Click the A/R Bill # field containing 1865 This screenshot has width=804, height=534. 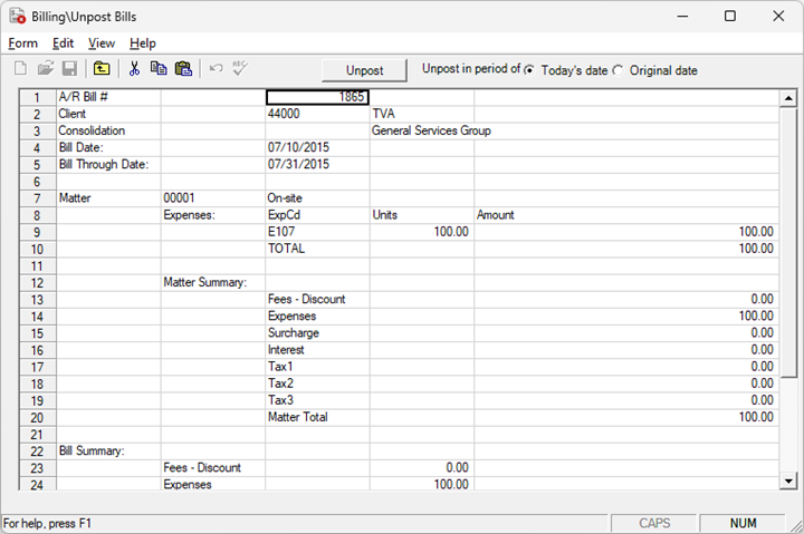pyautogui.click(x=318, y=98)
